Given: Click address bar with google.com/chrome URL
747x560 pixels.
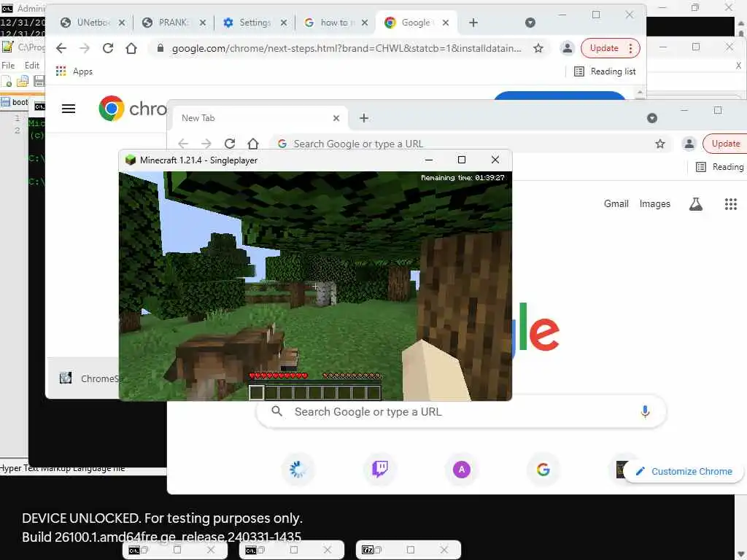Looking at the screenshot, I should [x=347, y=48].
